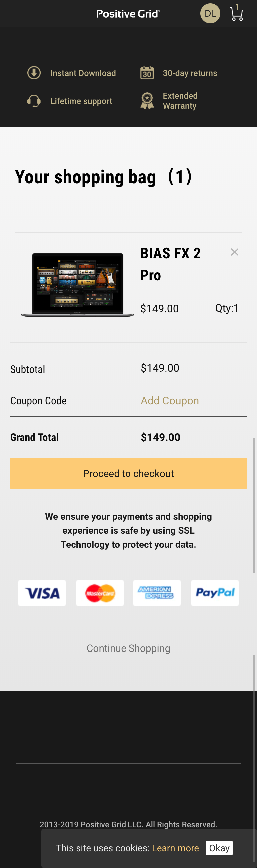Click Continue Shopping link
Screen dimensions: 257x868
[128, 648]
